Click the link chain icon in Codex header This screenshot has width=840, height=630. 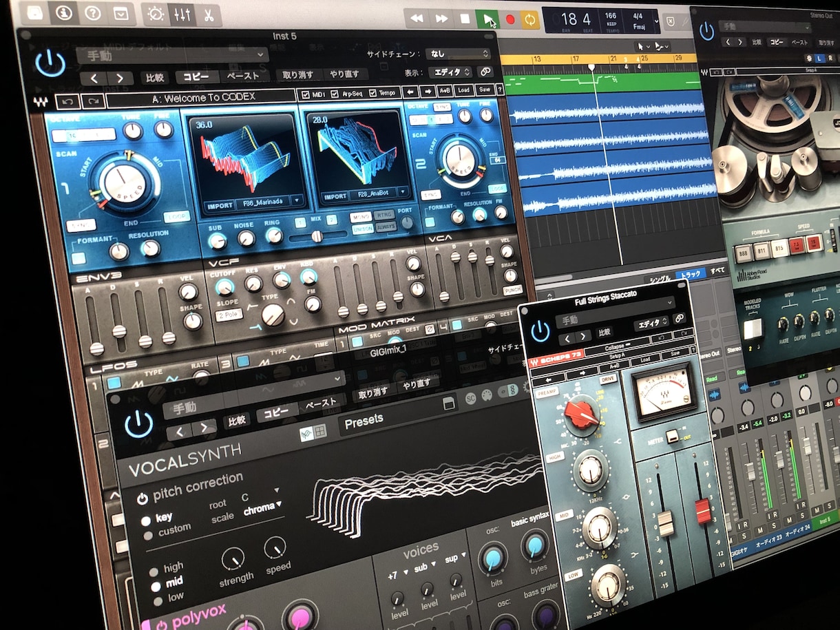[x=485, y=71]
